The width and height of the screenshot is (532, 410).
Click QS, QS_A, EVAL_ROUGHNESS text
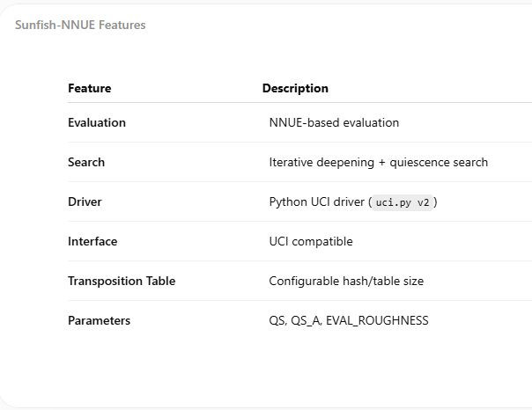(349, 320)
